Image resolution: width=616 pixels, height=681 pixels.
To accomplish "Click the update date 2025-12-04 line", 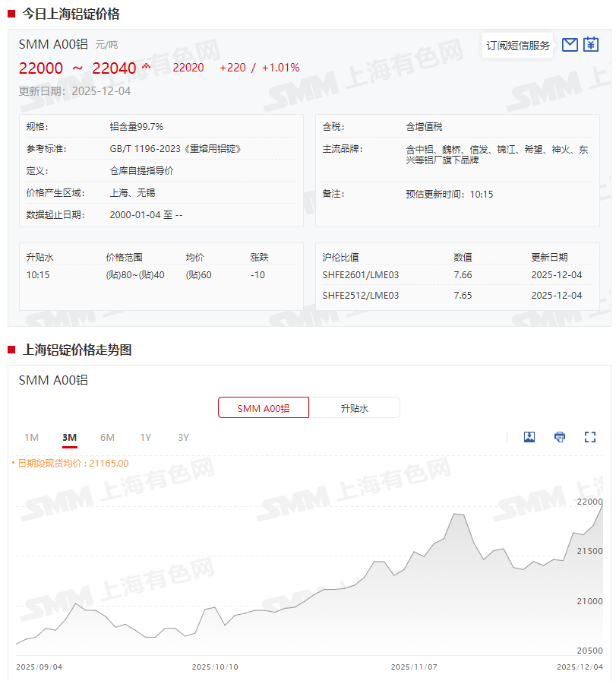I will pos(74,90).
